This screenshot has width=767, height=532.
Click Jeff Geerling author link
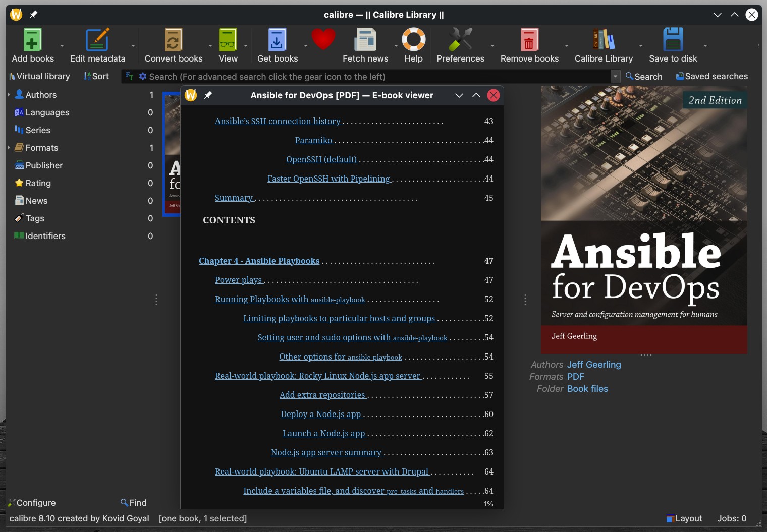(x=594, y=365)
